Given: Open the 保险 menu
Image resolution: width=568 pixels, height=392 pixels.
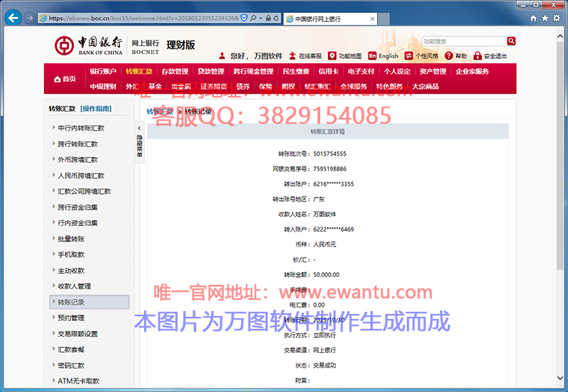Looking at the screenshot, I should point(266,86).
